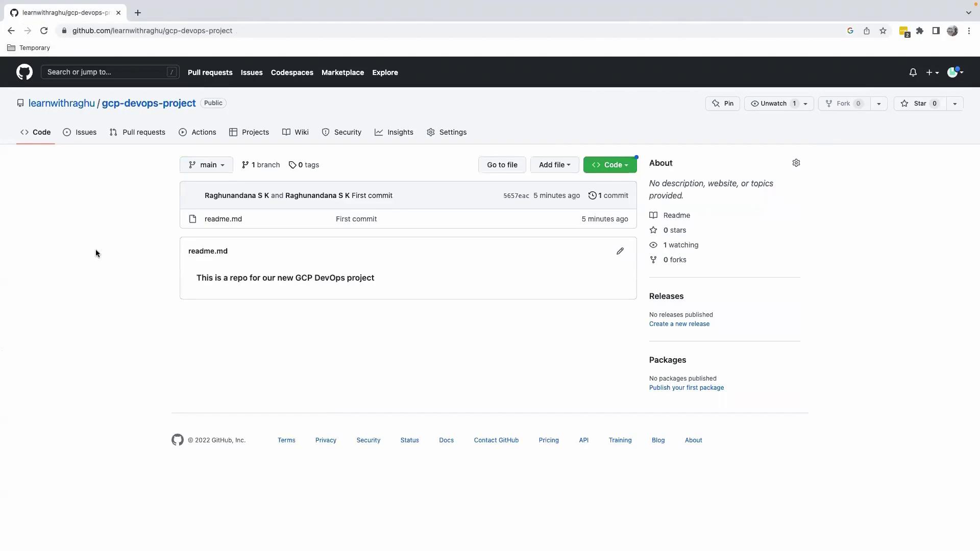
Task: Expand the Unwatch options dropdown
Action: click(805, 104)
